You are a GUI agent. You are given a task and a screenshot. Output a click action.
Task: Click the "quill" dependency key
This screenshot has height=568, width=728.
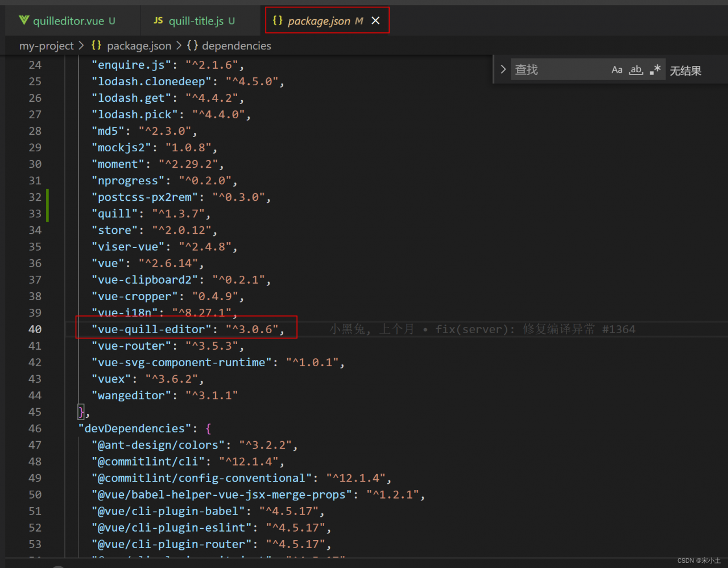click(115, 214)
